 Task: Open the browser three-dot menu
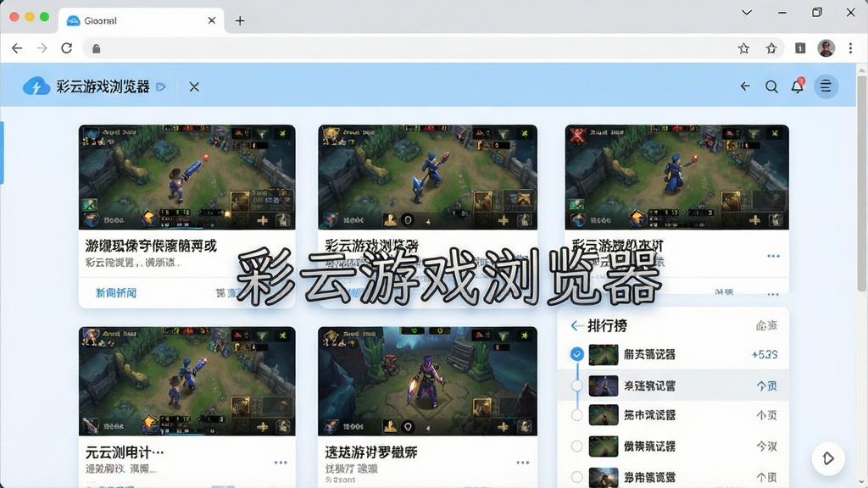[x=850, y=48]
